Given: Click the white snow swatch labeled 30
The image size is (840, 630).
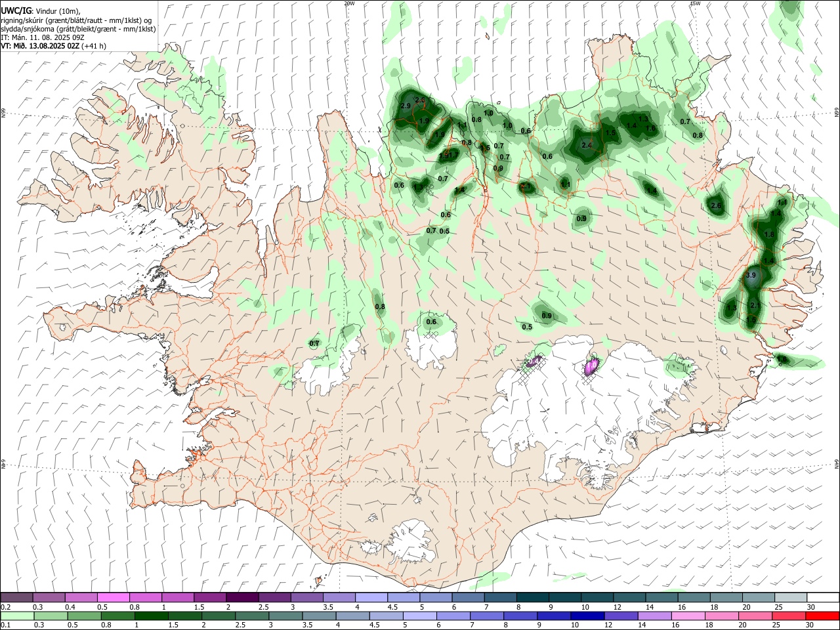Looking at the screenshot, I should point(822,598).
